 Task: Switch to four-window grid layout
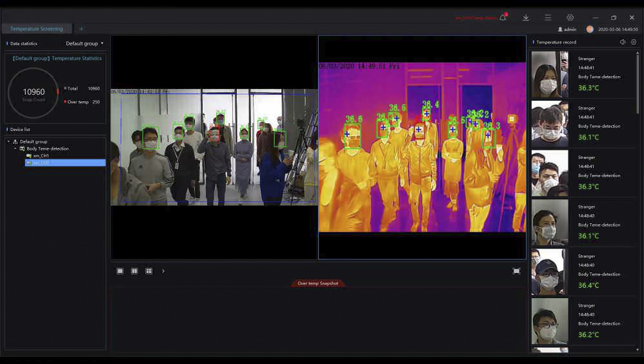(149, 271)
